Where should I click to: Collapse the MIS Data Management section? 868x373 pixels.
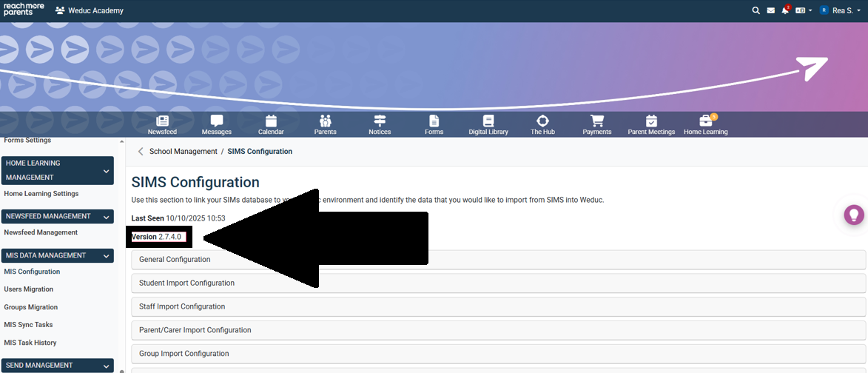106,256
